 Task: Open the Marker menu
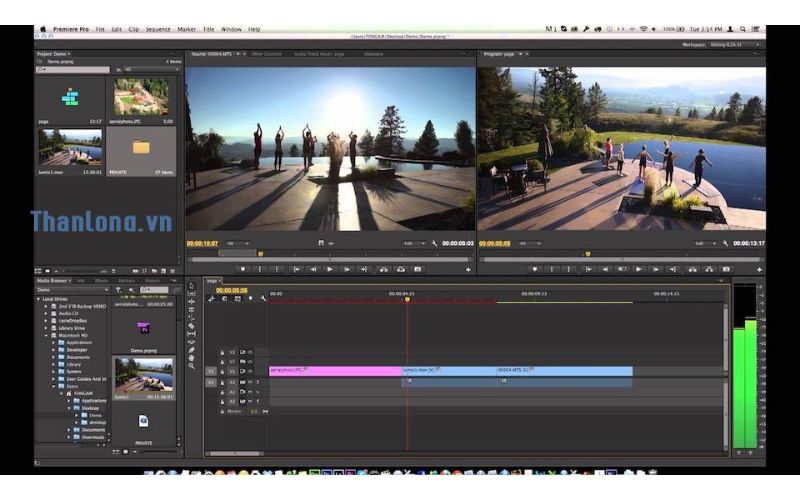(189, 29)
